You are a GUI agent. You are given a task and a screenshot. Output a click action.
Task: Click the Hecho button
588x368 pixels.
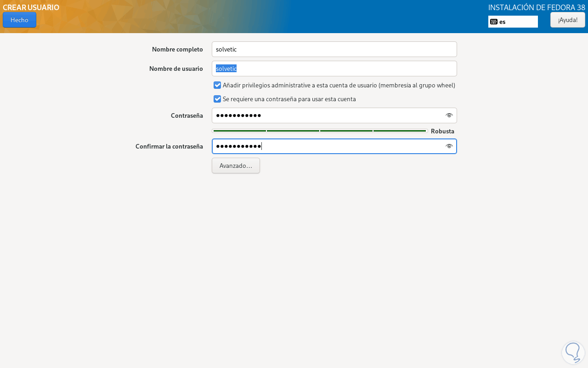(x=19, y=20)
